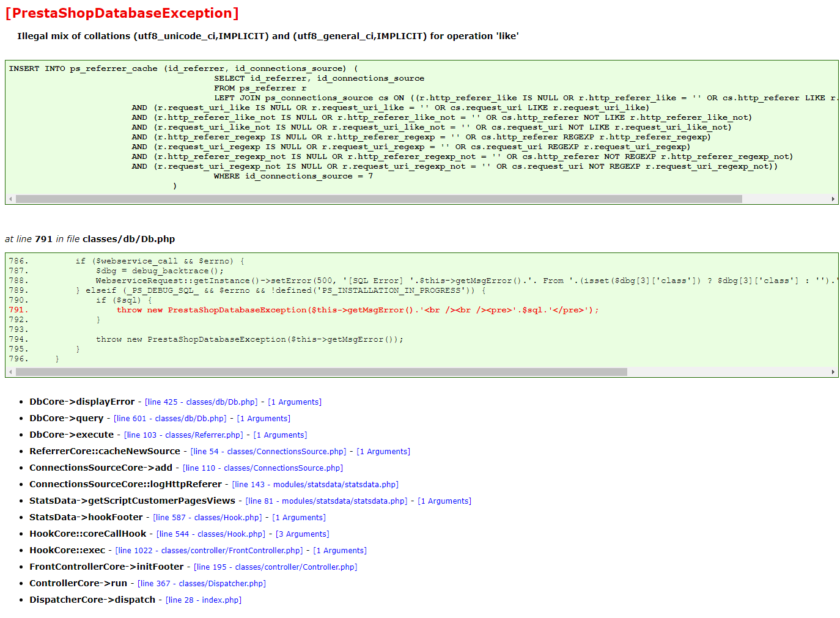Click code line 789 with _PS_DEBUG_SQL_
This screenshot has width=840, height=618.
tap(247, 290)
